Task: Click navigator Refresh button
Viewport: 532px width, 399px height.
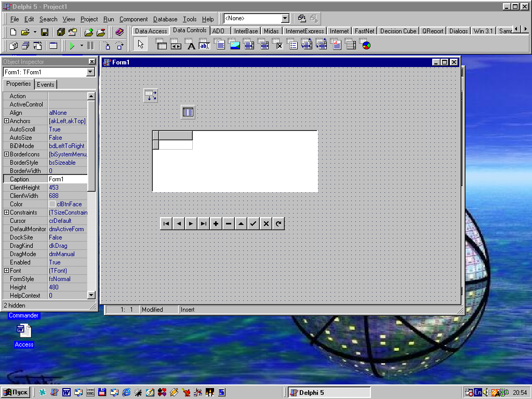Action: click(278, 223)
